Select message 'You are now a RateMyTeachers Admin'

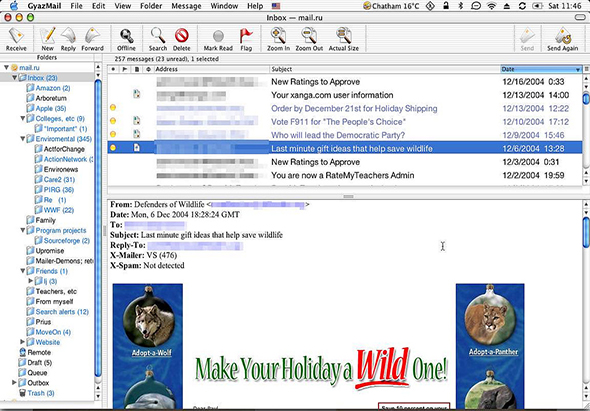point(344,175)
